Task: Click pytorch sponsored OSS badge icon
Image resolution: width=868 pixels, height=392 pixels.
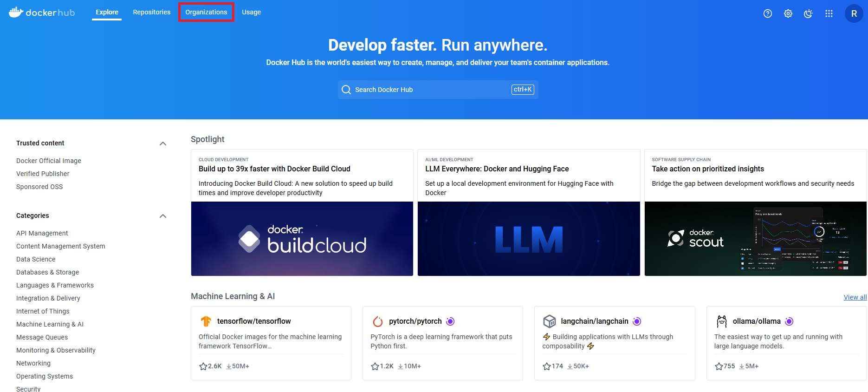Action: coord(450,321)
